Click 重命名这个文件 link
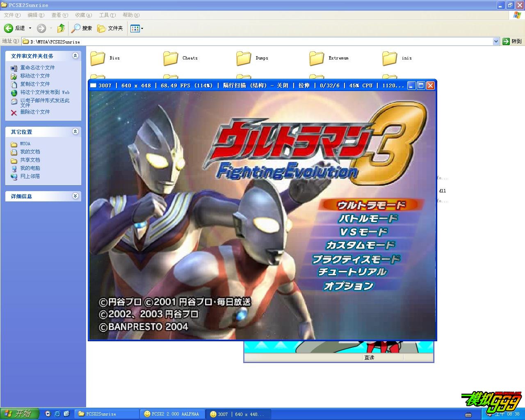 (x=37, y=68)
